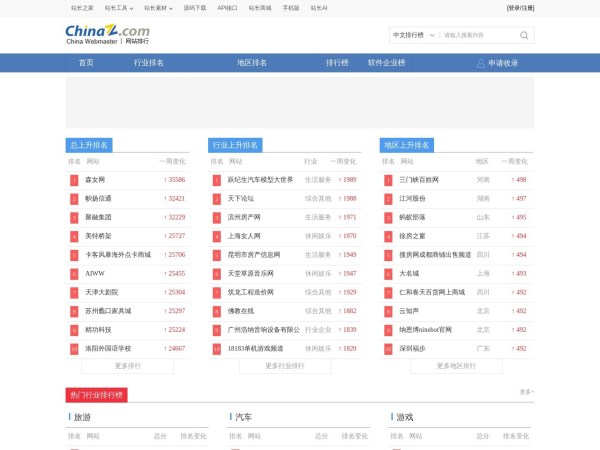Open the 中文排行榜 search type dropdown
This screenshot has height=450, width=600.
coord(413,35)
